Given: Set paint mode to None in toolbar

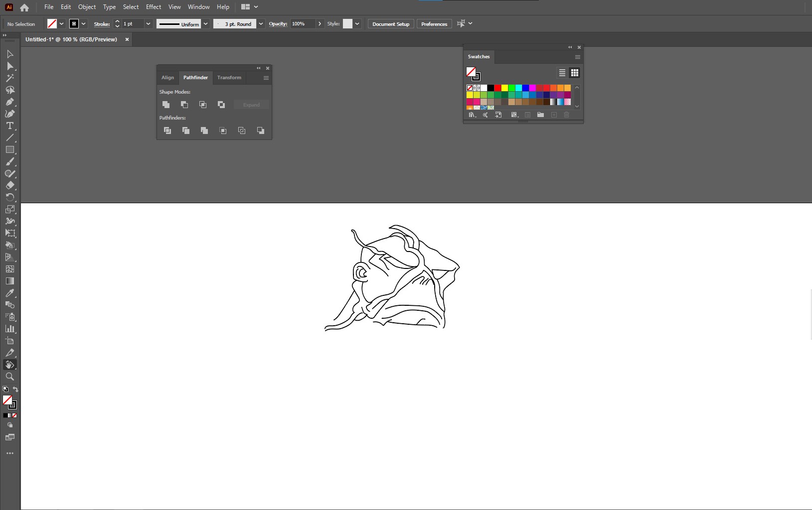Looking at the screenshot, I should coord(15,415).
